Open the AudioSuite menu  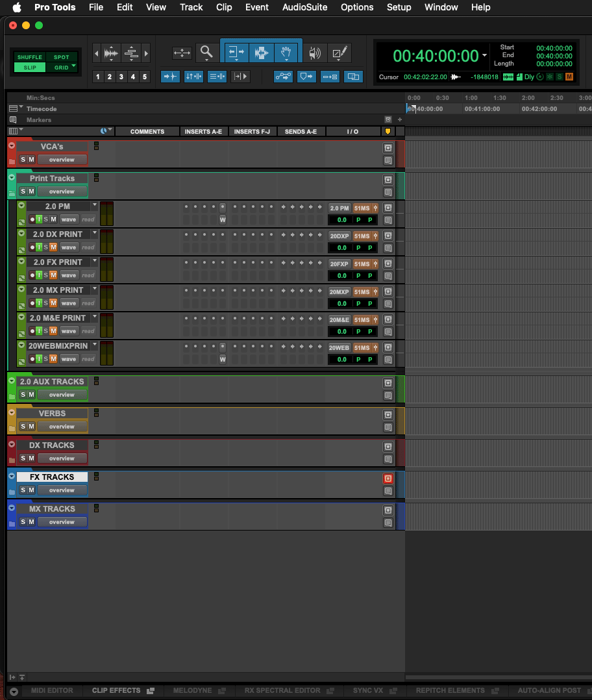tap(304, 7)
